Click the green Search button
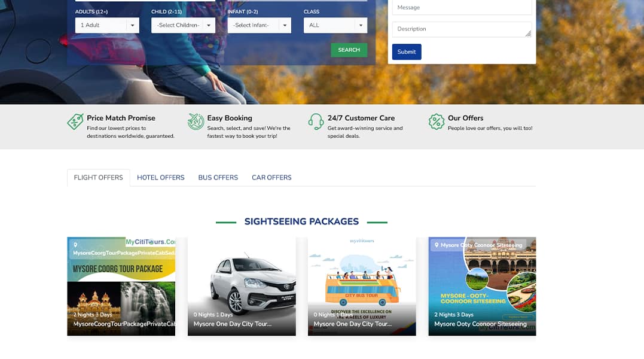This screenshot has height=359, width=644. (349, 50)
